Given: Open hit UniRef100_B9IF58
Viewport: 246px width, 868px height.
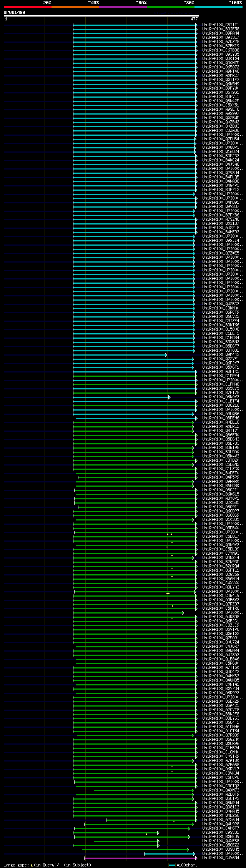Looking at the screenshot, I should coord(221,29).
